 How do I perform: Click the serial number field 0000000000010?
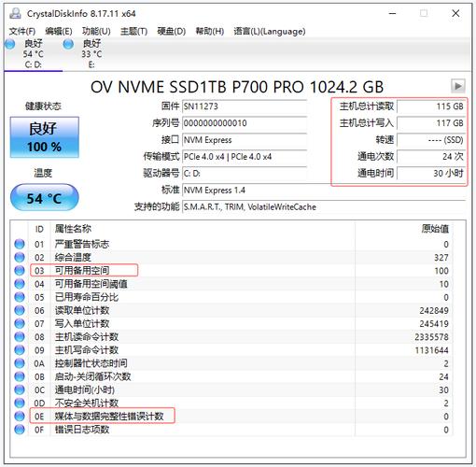[245, 123]
